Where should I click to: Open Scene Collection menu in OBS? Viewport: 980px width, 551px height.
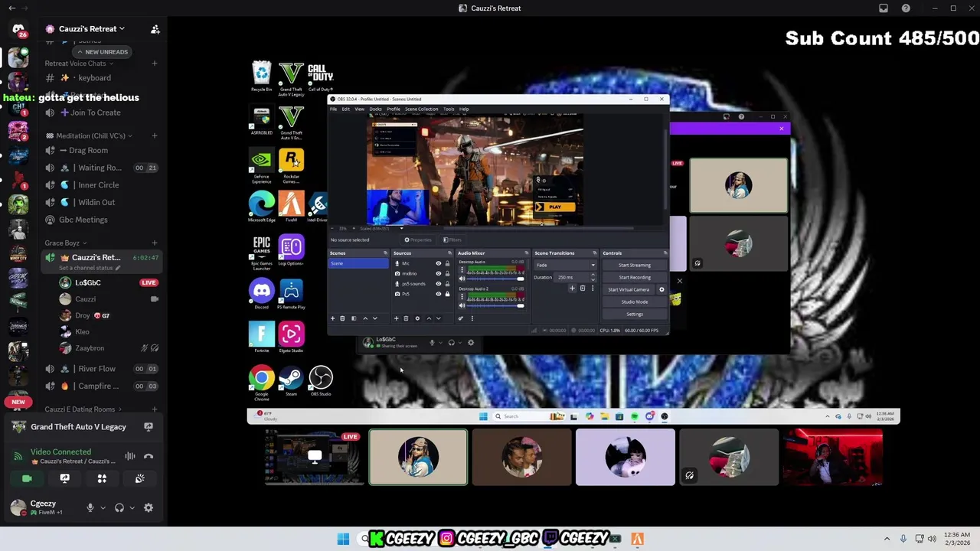[x=421, y=109]
